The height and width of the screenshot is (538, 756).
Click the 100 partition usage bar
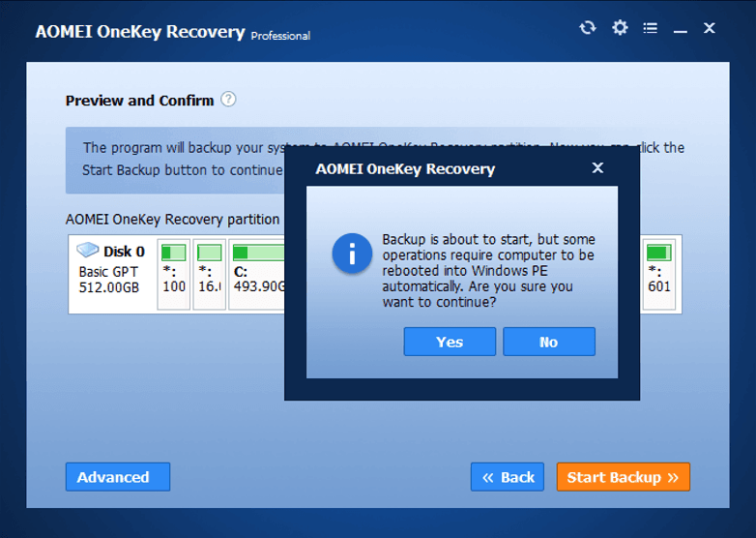point(174,253)
